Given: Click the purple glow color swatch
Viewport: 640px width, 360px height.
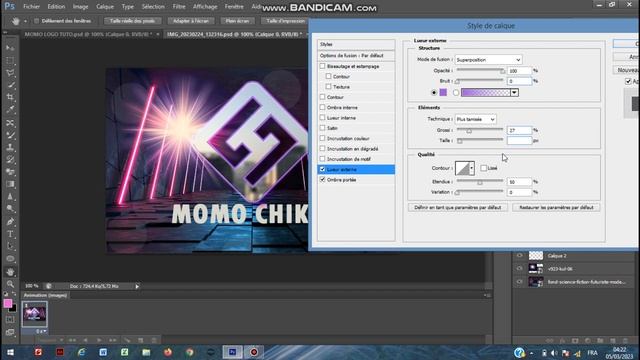Looking at the screenshot, I should pos(443,93).
